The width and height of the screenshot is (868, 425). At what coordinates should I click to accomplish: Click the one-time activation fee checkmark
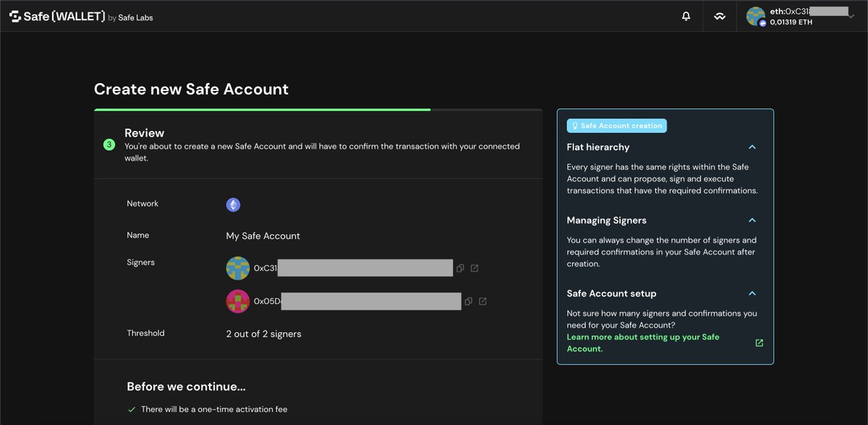pyautogui.click(x=132, y=409)
